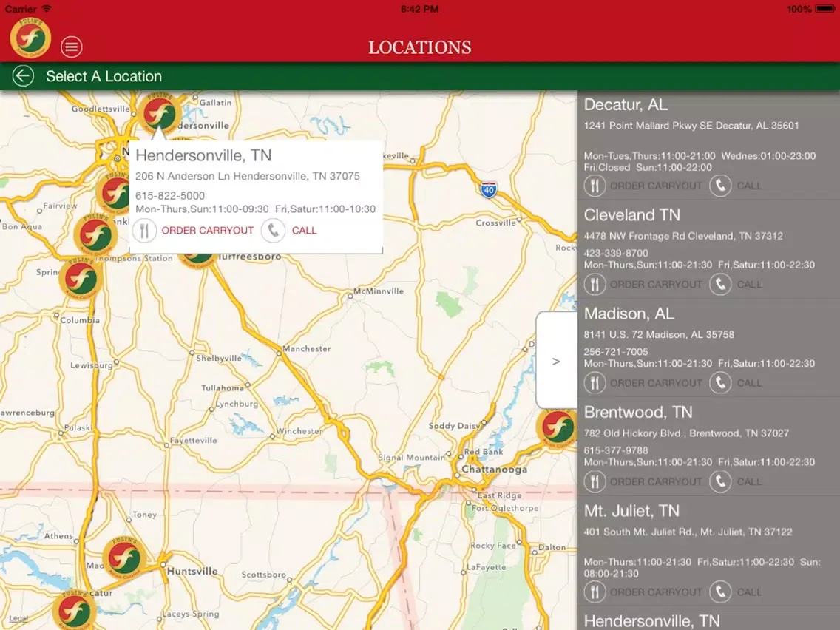Screen dimensions: 840x630
Task: Choose ORDER CARRYOUT for Mt. Juliet, TN
Action: (656, 592)
